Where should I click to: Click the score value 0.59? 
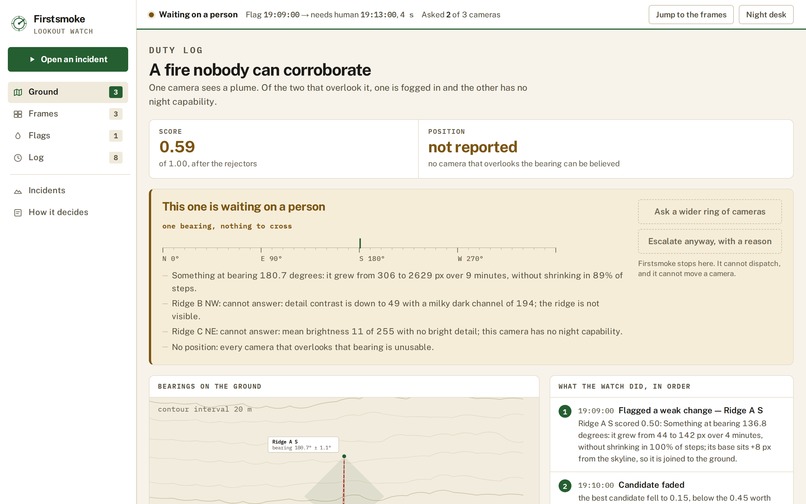177,147
